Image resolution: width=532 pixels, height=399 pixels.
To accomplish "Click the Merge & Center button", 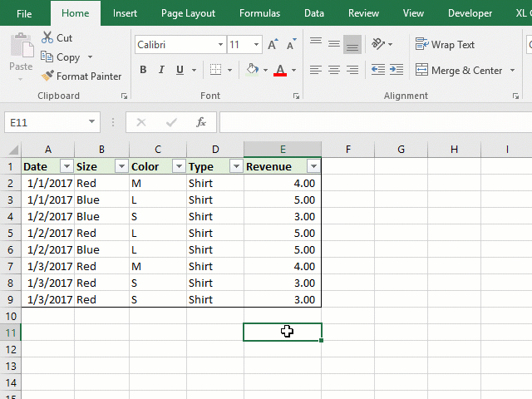I will (x=459, y=71).
